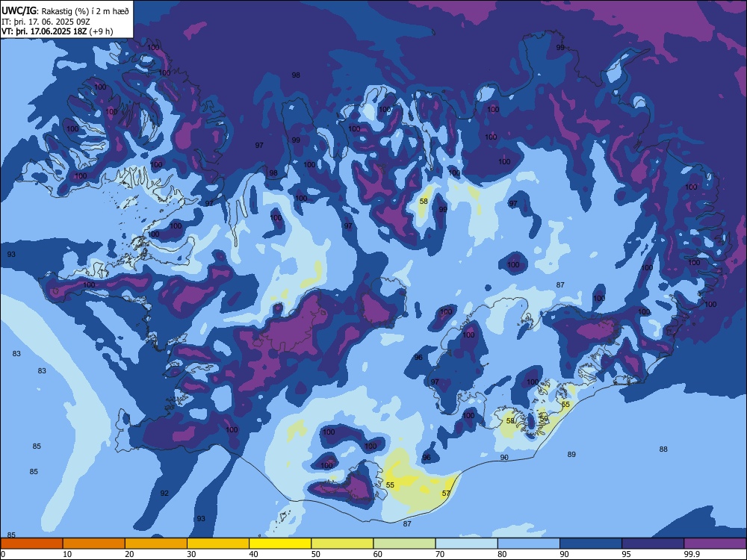Click the 90–95% medium blue legend swatch
Screen dimensions: 747x560
point(591,544)
